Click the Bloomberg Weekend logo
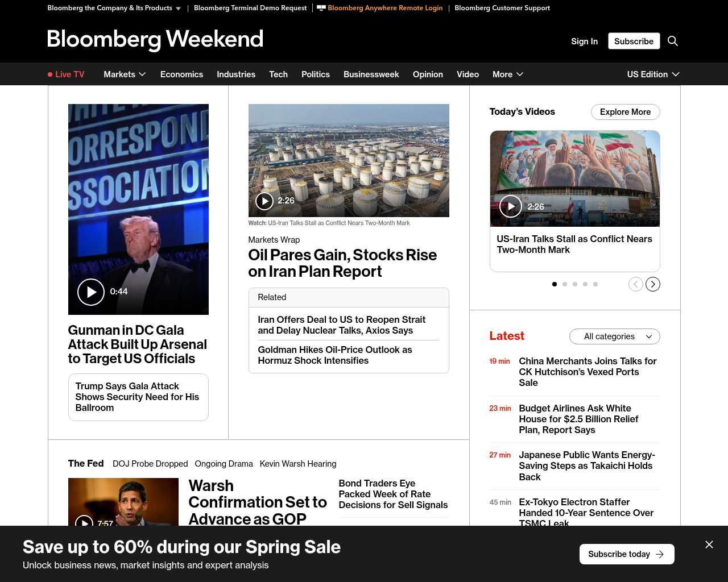Image resolution: width=728 pixels, height=582 pixels. tap(155, 40)
